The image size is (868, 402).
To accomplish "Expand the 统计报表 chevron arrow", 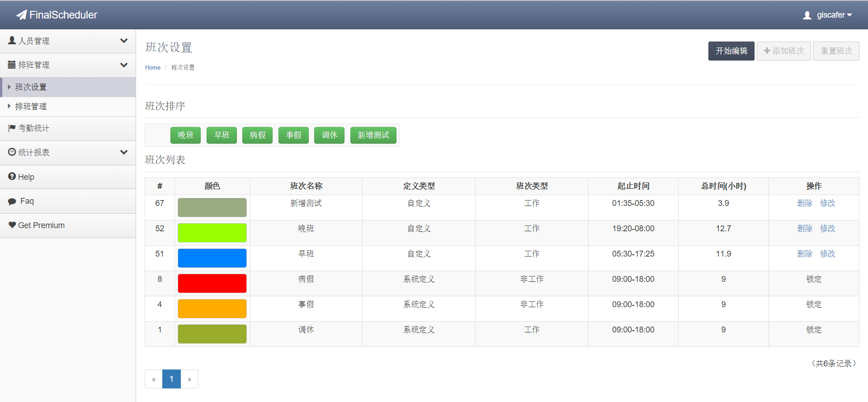I will (x=123, y=152).
